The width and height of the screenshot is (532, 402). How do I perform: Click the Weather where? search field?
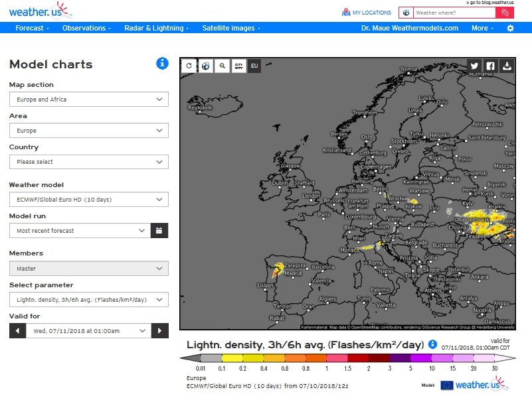[454, 13]
